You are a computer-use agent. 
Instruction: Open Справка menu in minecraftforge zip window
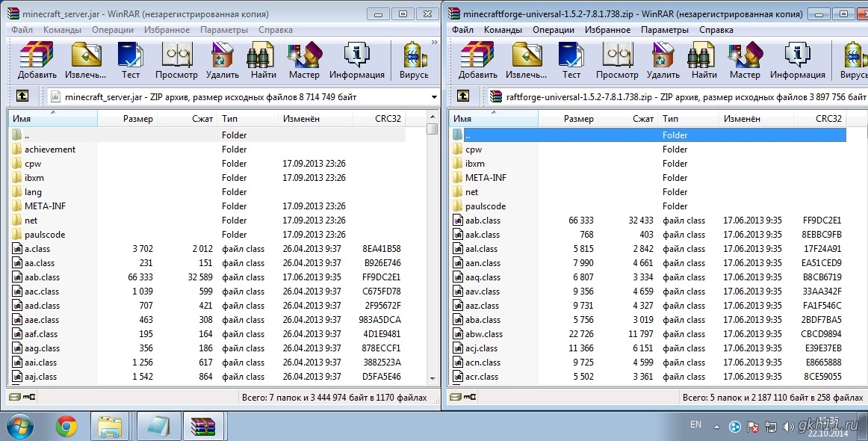pos(716,30)
